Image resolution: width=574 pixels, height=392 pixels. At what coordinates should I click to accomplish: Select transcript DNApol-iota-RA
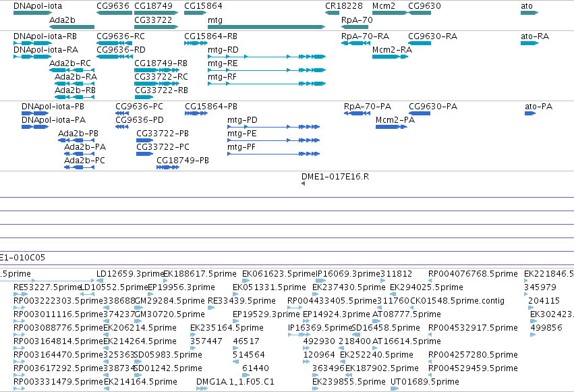pos(32,57)
